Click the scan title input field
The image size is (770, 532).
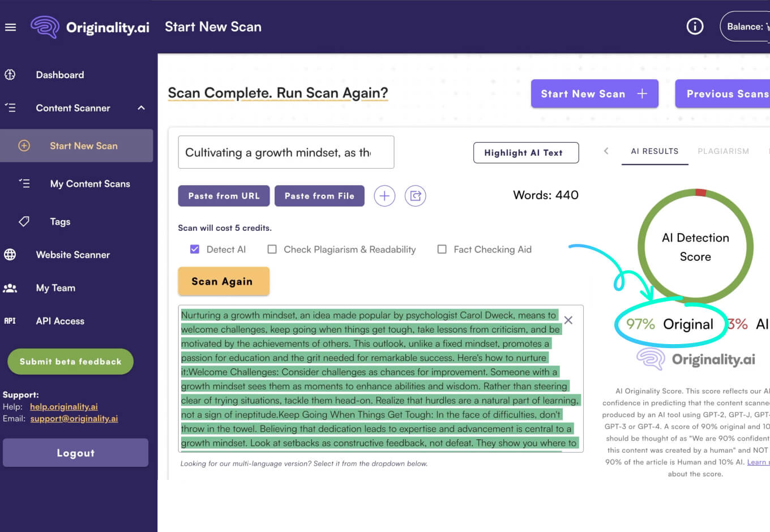tap(286, 152)
